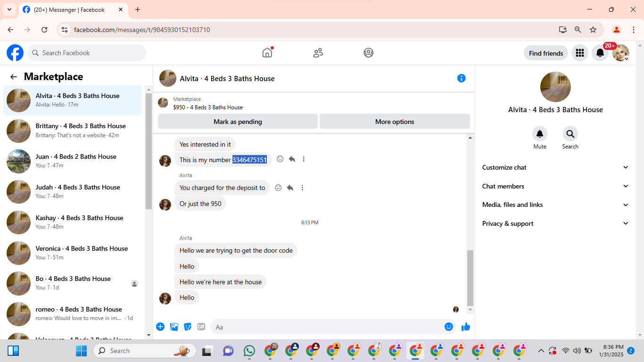The height and width of the screenshot is (362, 644).
Task: Expand the Customize chat section
Action: (555, 167)
